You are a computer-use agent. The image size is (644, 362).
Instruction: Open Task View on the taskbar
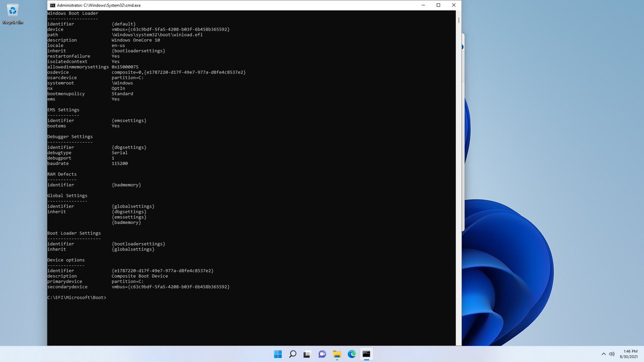coord(308,354)
